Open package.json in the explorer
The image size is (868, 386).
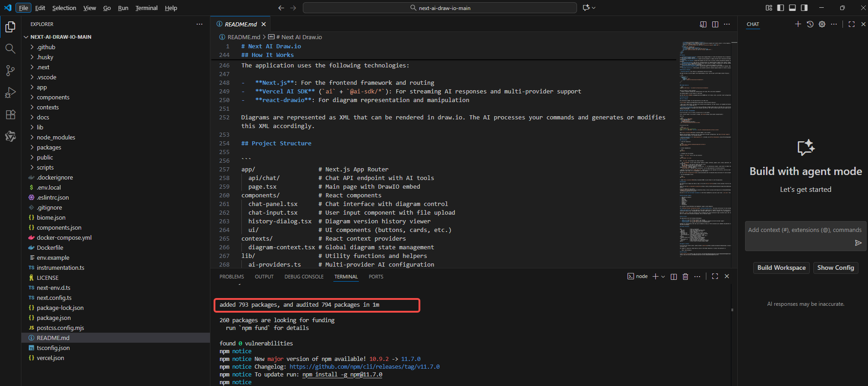[x=116, y=318]
